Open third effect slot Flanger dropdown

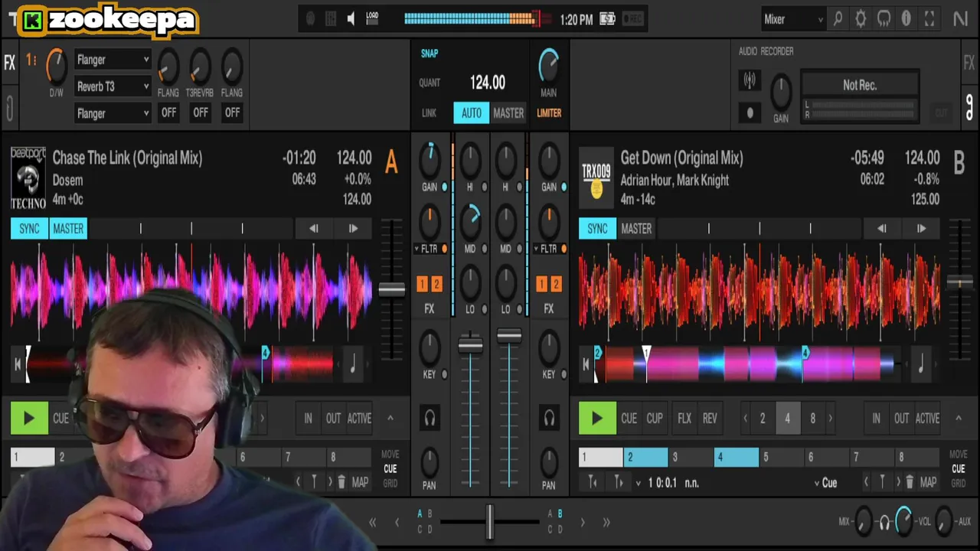(x=113, y=113)
